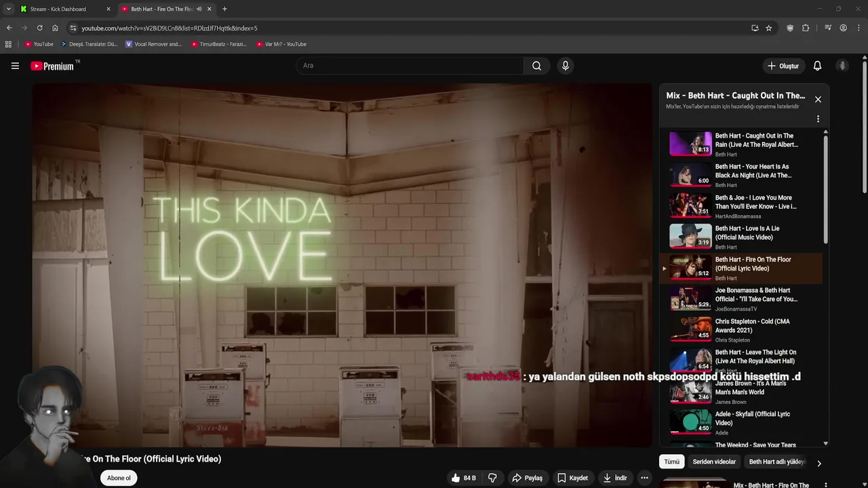Reload the page in browser toolbar
This screenshot has width=868, height=488.
coord(39,28)
